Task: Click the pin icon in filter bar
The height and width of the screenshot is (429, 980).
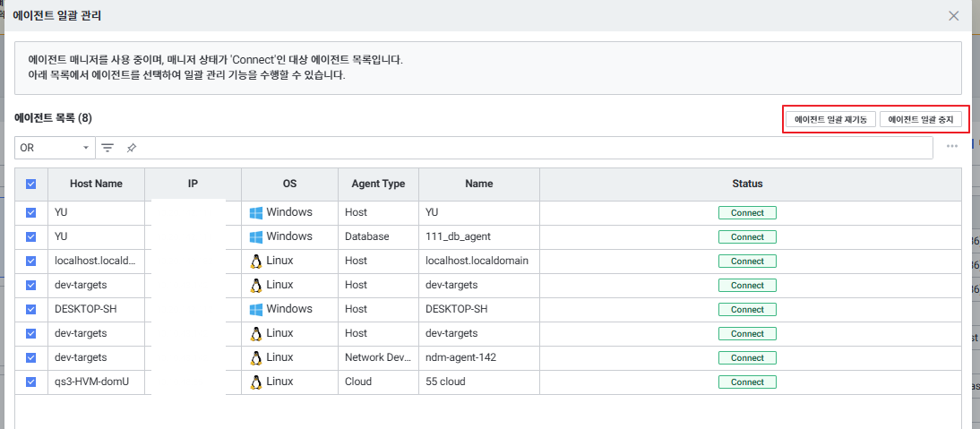Action: click(131, 148)
